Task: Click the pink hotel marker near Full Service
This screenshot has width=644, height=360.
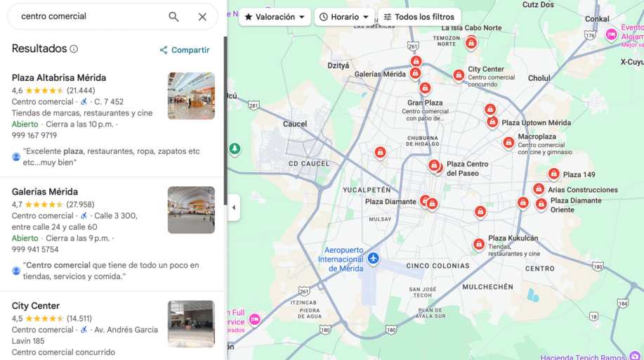Action: (255, 319)
